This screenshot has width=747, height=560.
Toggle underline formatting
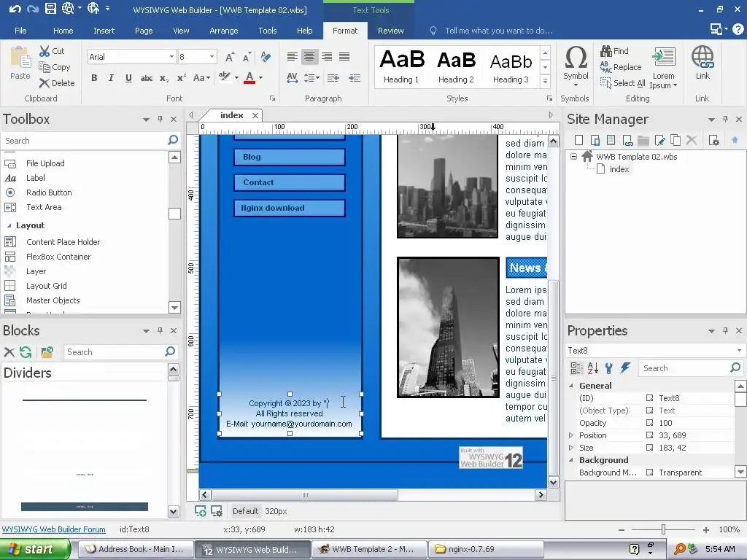[128, 78]
